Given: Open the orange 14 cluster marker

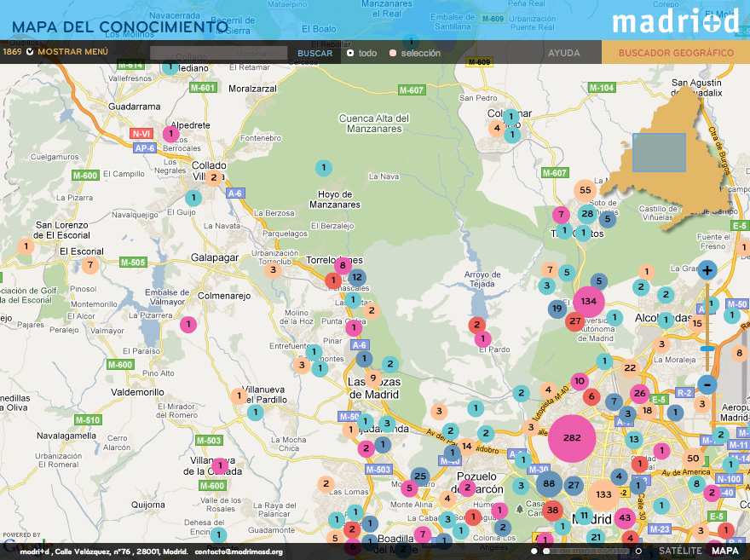Looking at the screenshot, I should (467, 446).
